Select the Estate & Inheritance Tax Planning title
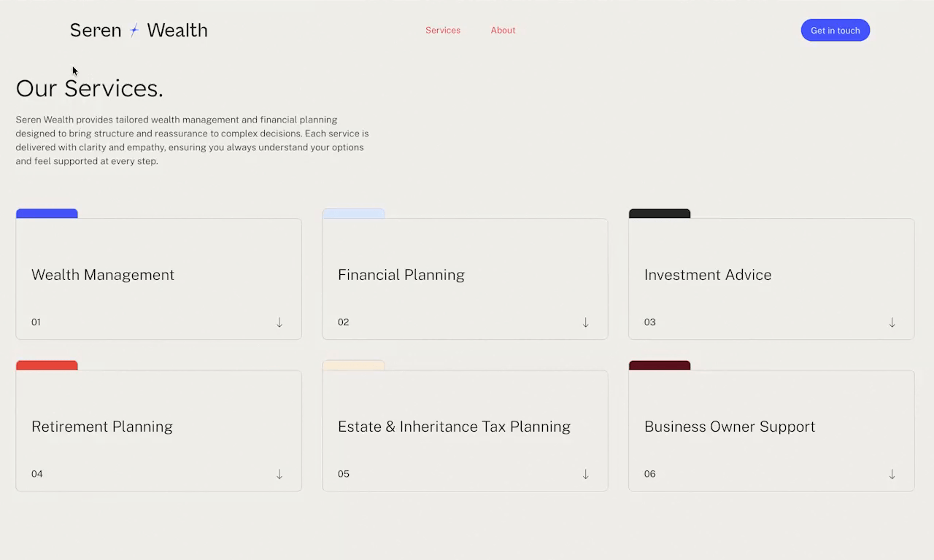 coord(454,427)
